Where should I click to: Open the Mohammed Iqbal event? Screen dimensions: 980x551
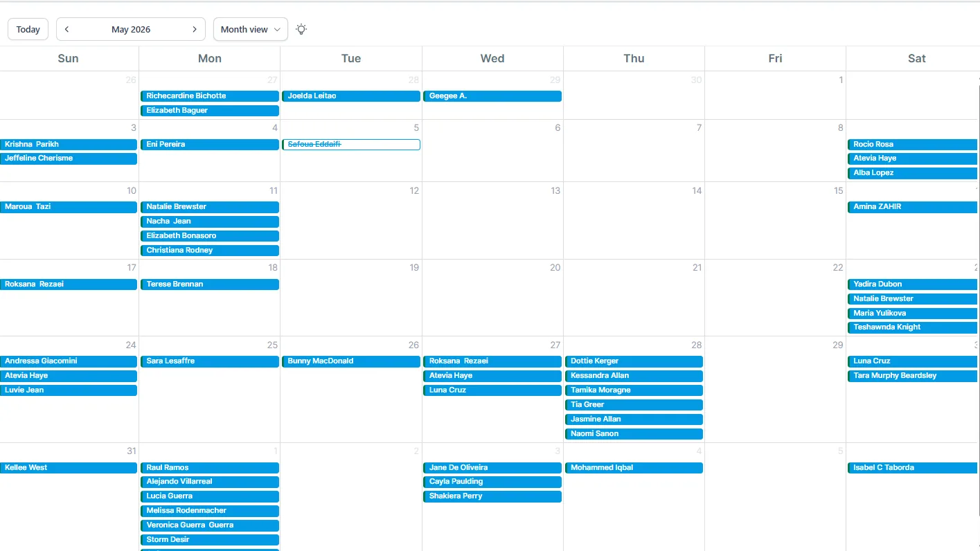click(x=634, y=468)
